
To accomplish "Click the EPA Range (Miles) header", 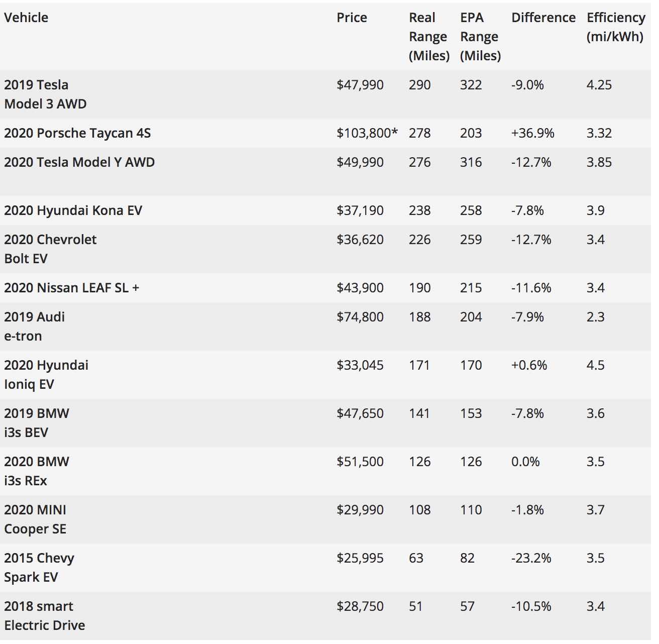I will (480, 37).
